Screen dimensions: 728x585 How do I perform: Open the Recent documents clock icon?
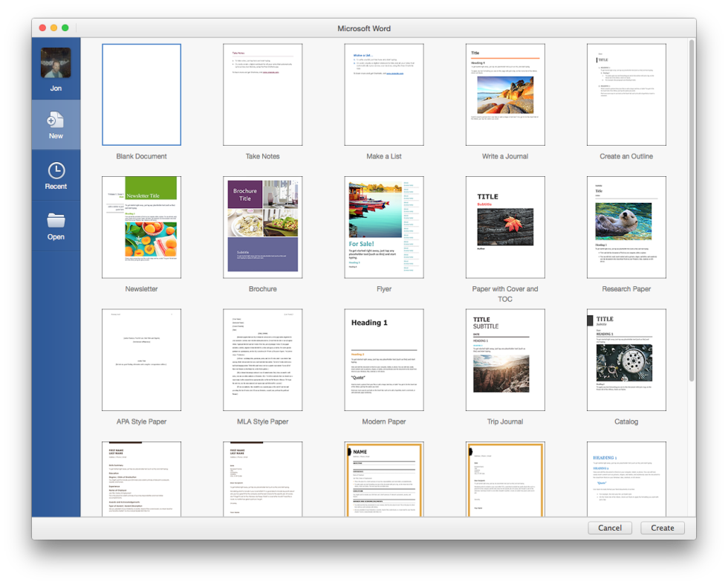click(x=56, y=170)
